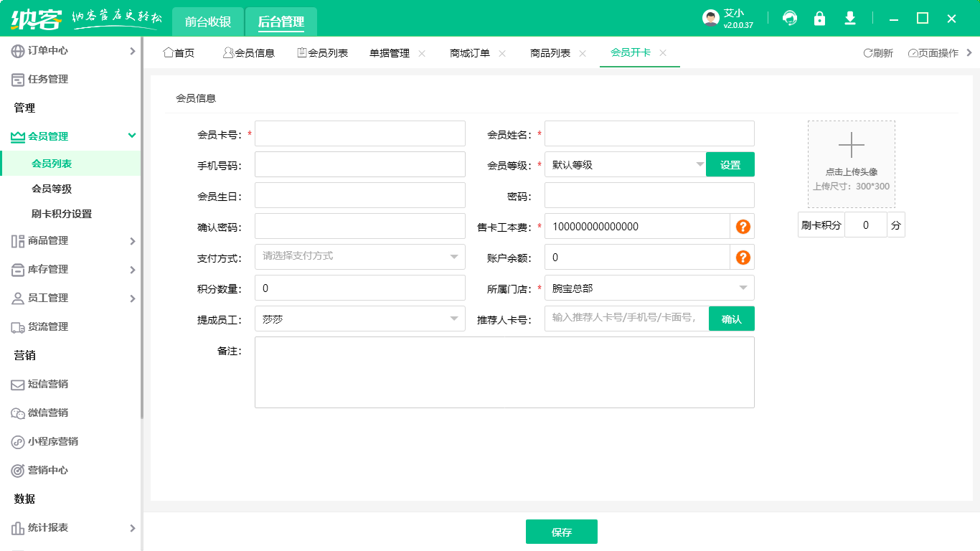Viewport: 980px width, 551px height.
Task: Collapse the 会员管理 sidebar section
Action: pyautogui.click(x=131, y=136)
